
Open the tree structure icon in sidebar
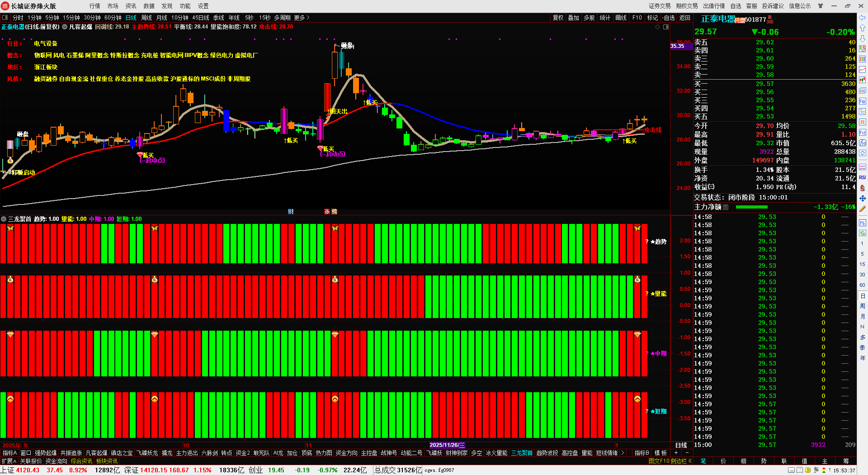pos(863,111)
